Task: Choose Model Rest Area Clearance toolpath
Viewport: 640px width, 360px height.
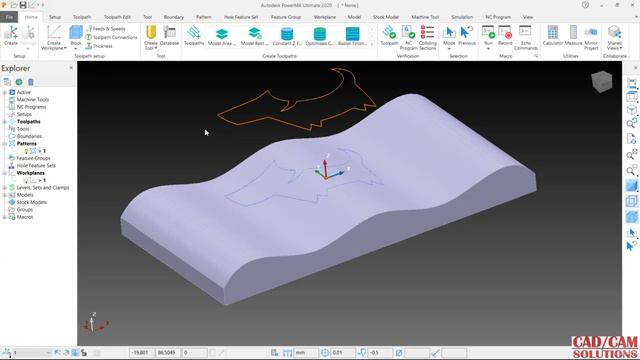Action: 254,36
